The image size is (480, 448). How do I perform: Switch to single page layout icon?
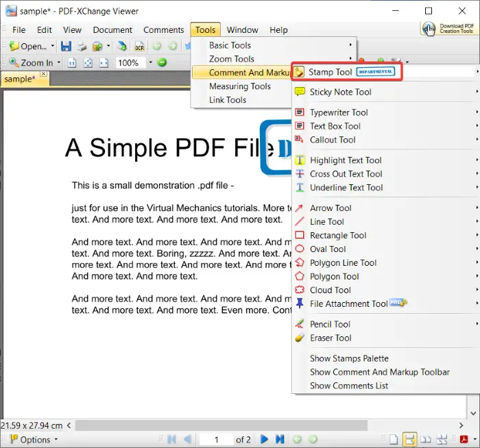click(394, 440)
